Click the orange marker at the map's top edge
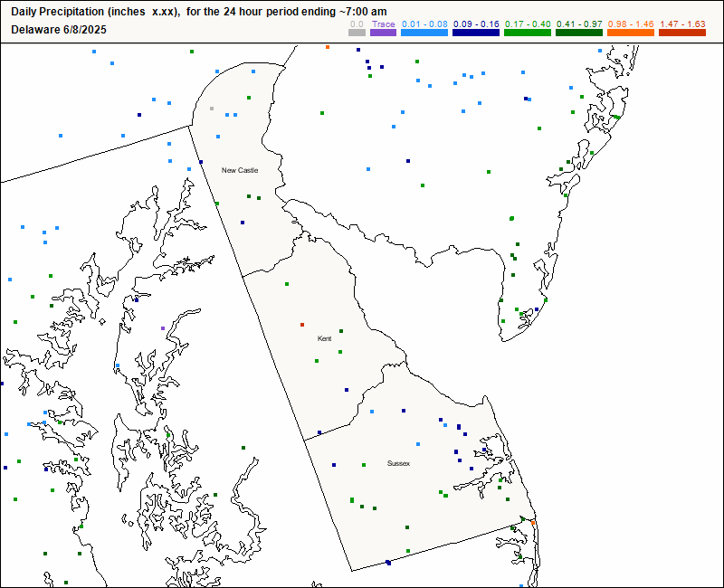The width and height of the screenshot is (724, 588). click(x=328, y=47)
